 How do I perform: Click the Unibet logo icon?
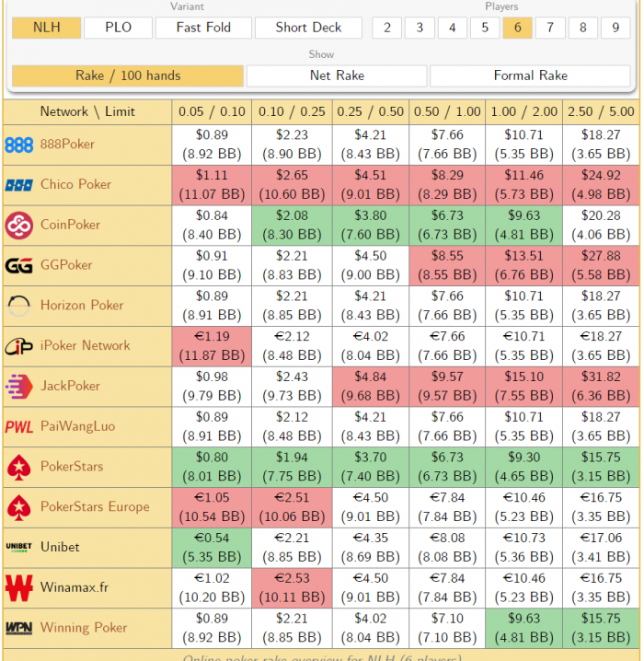point(19,548)
